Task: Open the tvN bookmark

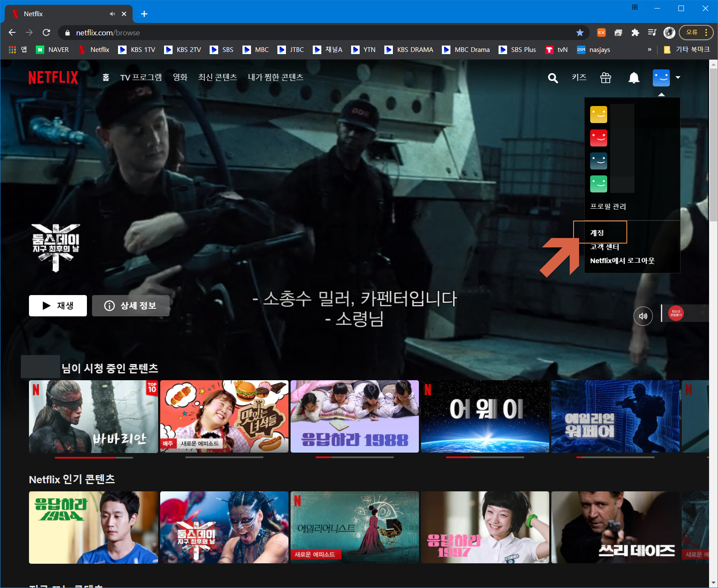Action: 557,50
